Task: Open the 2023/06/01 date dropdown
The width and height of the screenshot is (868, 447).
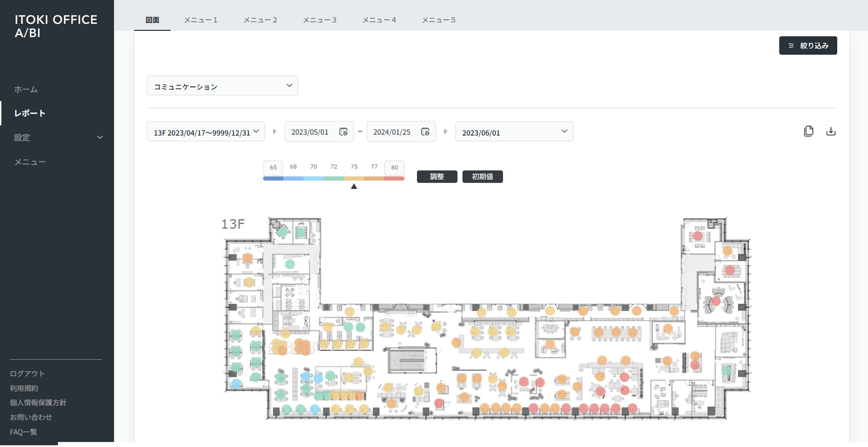Action: click(514, 132)
